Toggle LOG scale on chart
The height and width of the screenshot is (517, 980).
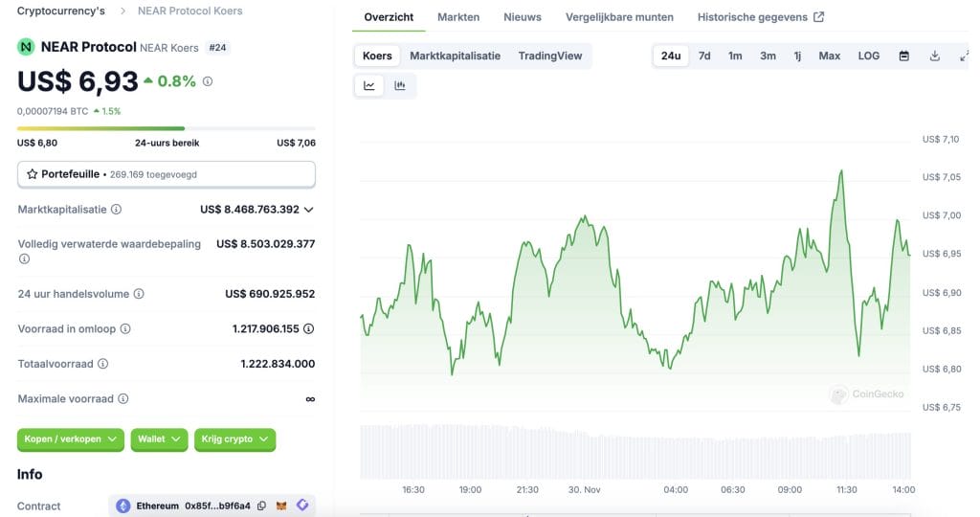(869, 56)
